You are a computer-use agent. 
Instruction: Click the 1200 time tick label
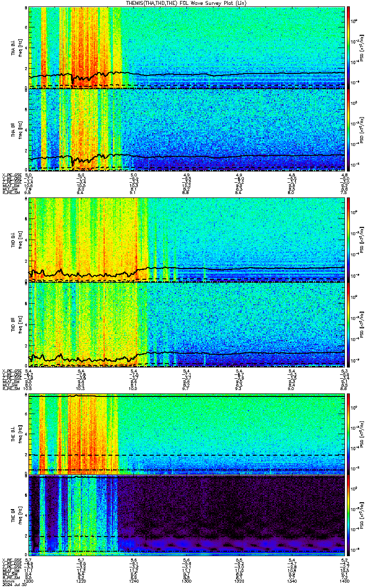tap(29, 581)
